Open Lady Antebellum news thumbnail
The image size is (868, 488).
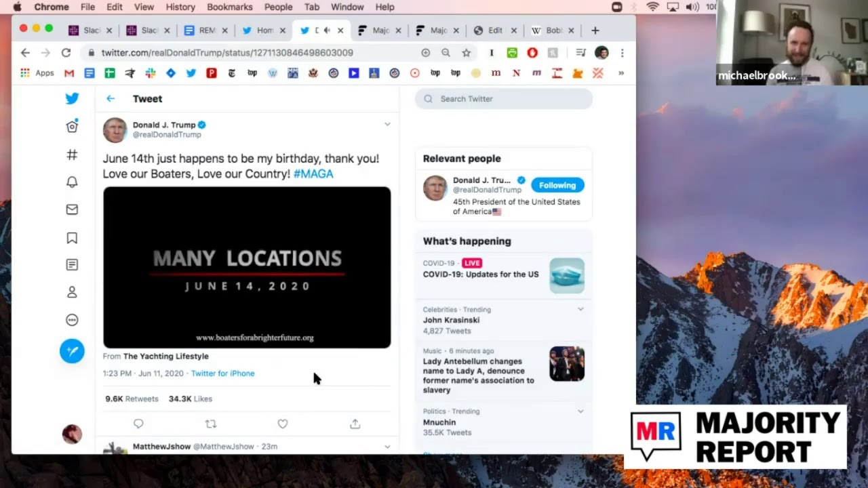[x=567, y=364]
